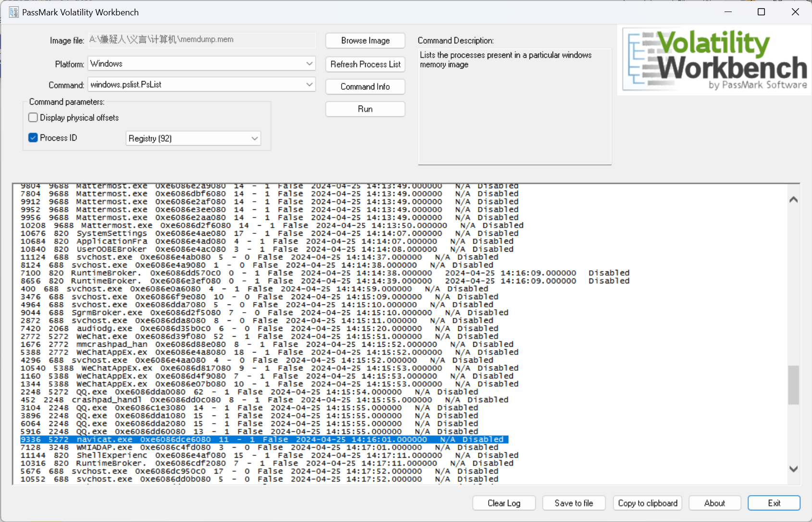Maximize the Volatility Workbench window

click(x=762, y=12)
